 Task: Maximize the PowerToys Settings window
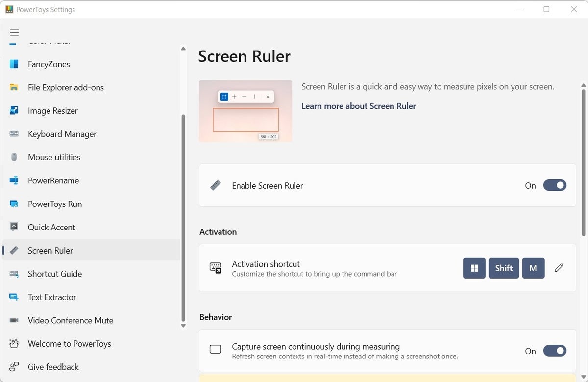546,9
